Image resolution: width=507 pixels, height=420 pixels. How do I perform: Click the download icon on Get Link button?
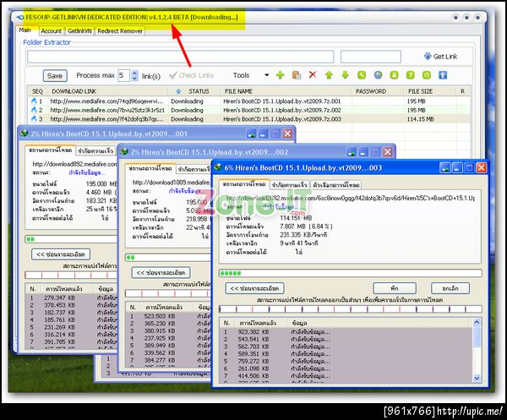[x=428, y=57]
